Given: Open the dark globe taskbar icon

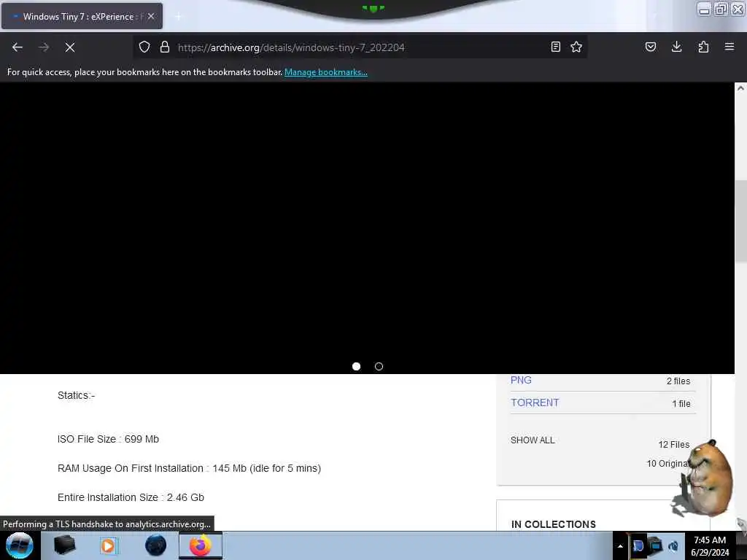Looking at the screenshot, I should tap(156, 545).
